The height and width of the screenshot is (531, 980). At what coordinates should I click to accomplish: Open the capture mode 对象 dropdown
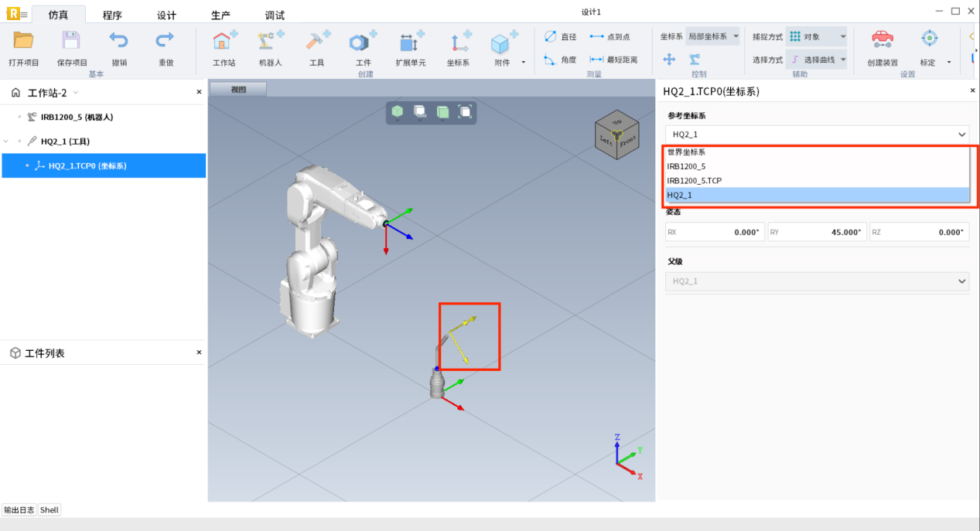(817, 36)
